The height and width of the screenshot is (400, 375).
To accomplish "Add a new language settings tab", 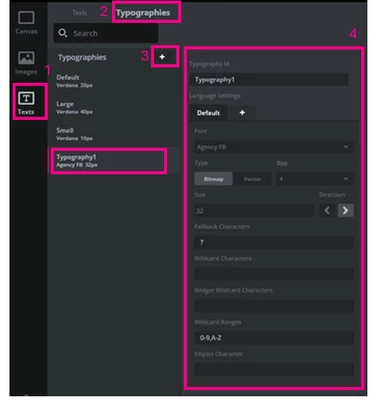I will pyautogui.click(x=242, y=113).
